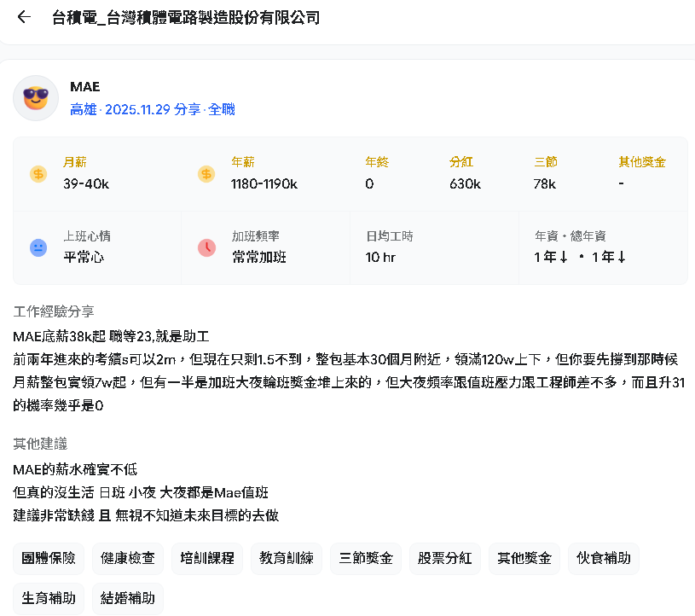The width and height of the screenshot is (695, 616).
Task: Click the line starting with 但真的沒生活
Action: [x=141, y=492]
